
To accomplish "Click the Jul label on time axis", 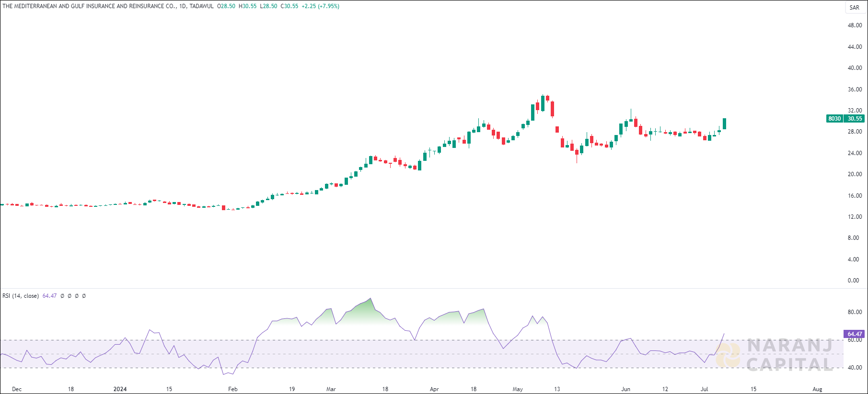I will [x=705, y=389].
